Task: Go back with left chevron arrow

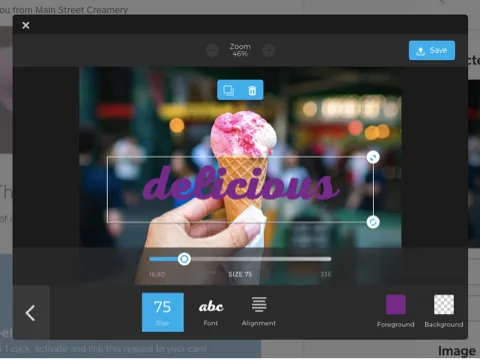Action: [x=30, y=313]
